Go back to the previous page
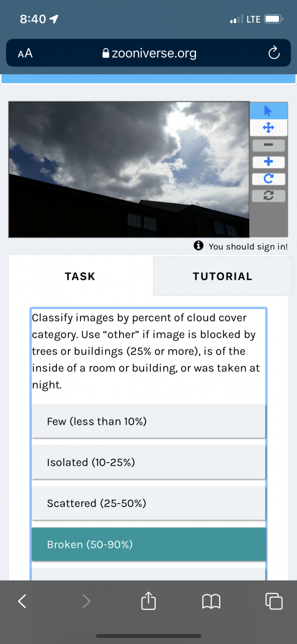297x644 pixels. (x=22, y=601)
